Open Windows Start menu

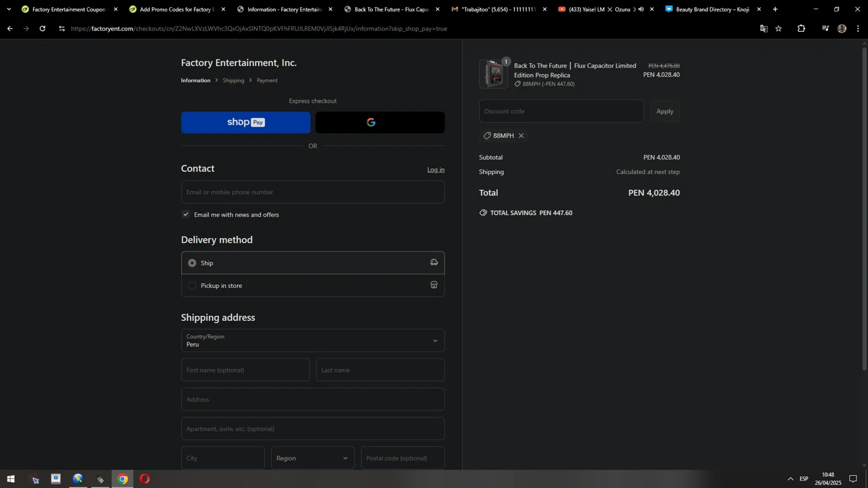pos(10,479)
